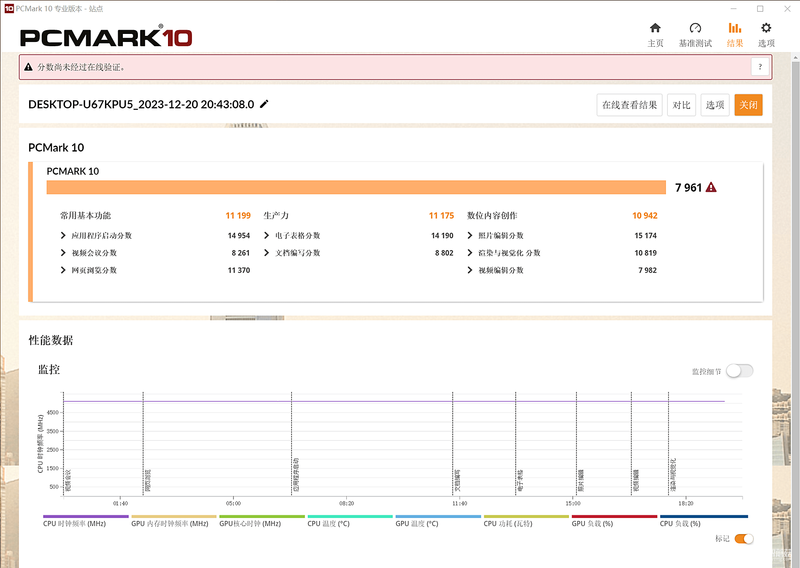Screen dimensions: 800x568
Task: Open the 选项 gear icon in navigation
Action: coord(766,28)
